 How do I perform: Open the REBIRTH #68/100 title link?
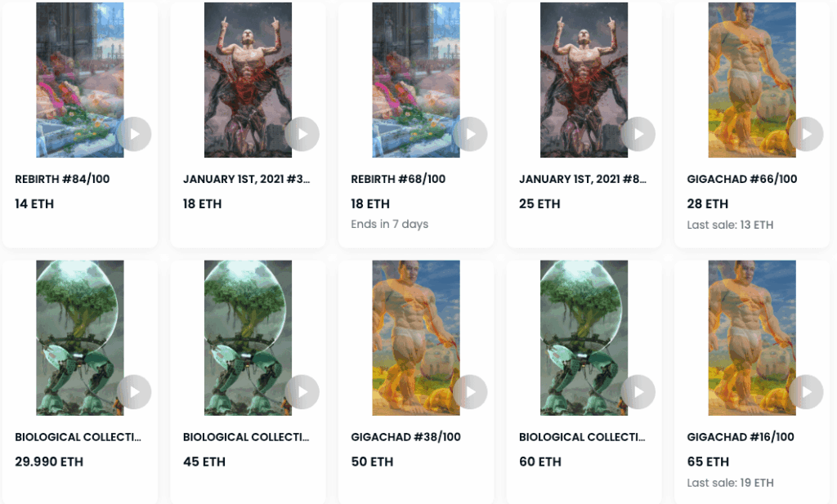tap(398, 179)
